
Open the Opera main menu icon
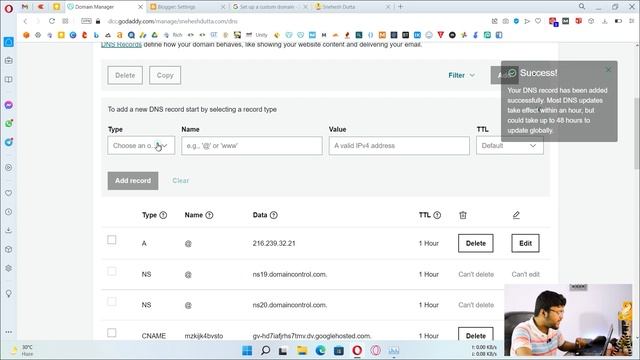[x=9, y=8]
